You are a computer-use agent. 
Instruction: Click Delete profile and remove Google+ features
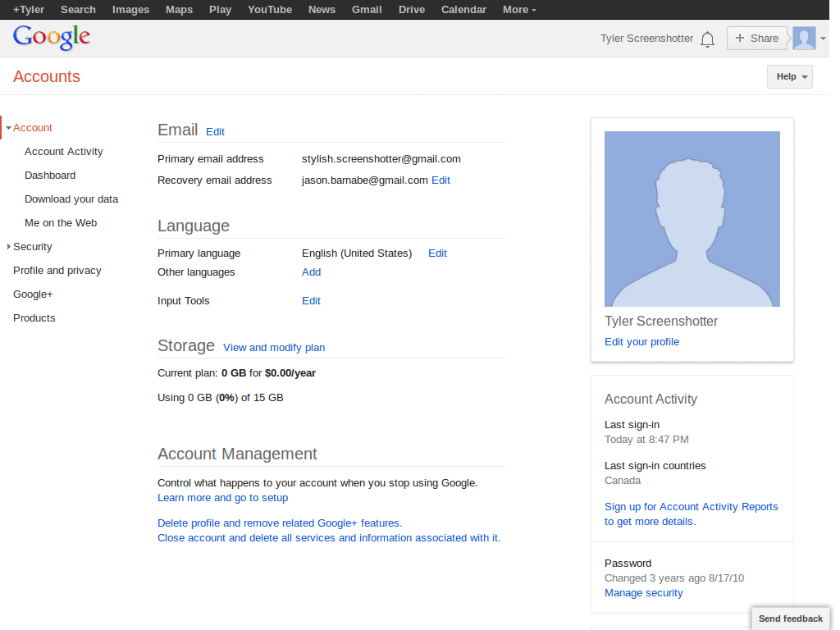coord(280,523)
